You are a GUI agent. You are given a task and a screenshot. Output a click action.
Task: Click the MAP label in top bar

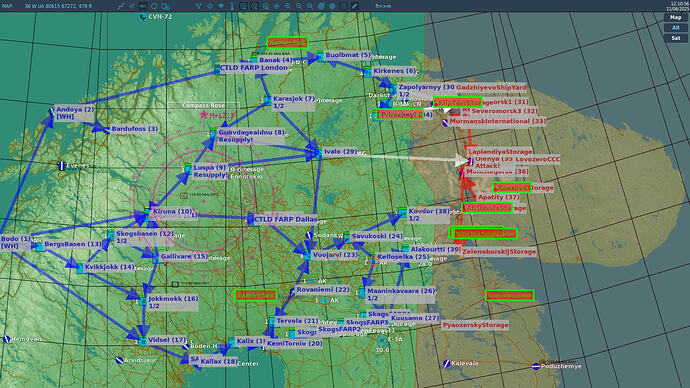(x=7, y=6)
